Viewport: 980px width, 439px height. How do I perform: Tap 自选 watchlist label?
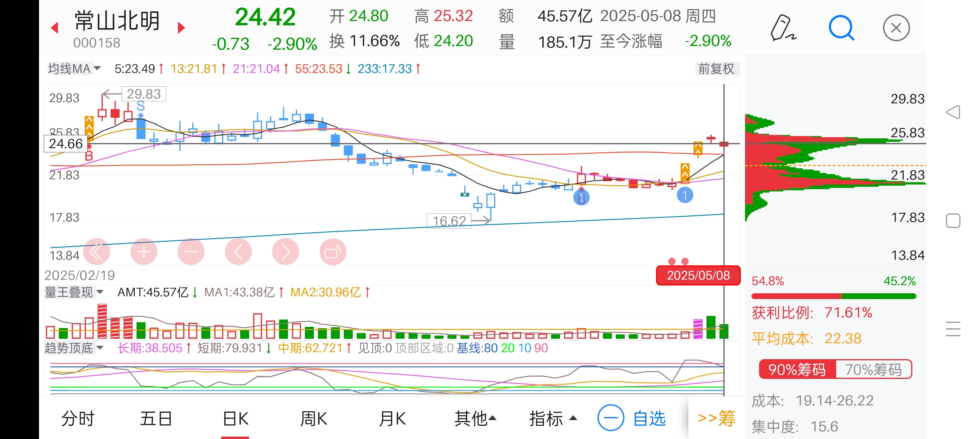(x=649, y=419)
